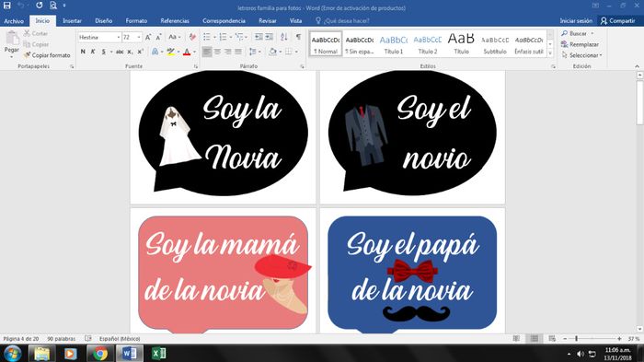Switch to the Diseño tab

[103, 20]
